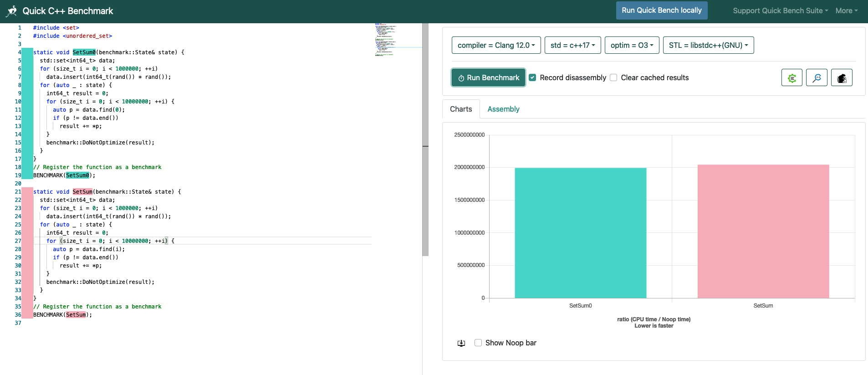Expand the std = c++17 dropdown
This screenshot has width=868, height=375.
coord(572,46)
